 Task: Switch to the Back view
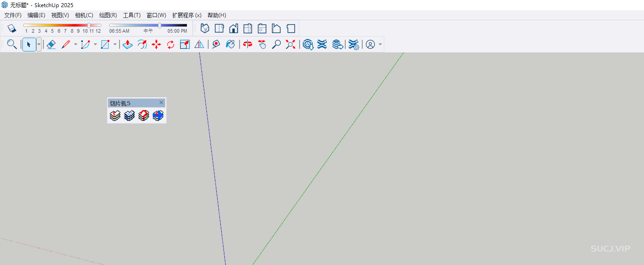tap(262, 28)
